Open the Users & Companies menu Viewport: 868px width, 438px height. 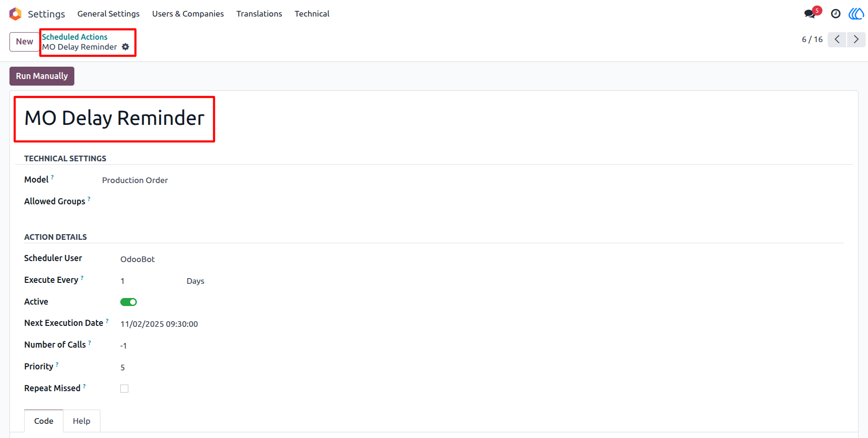click(188, 14)
